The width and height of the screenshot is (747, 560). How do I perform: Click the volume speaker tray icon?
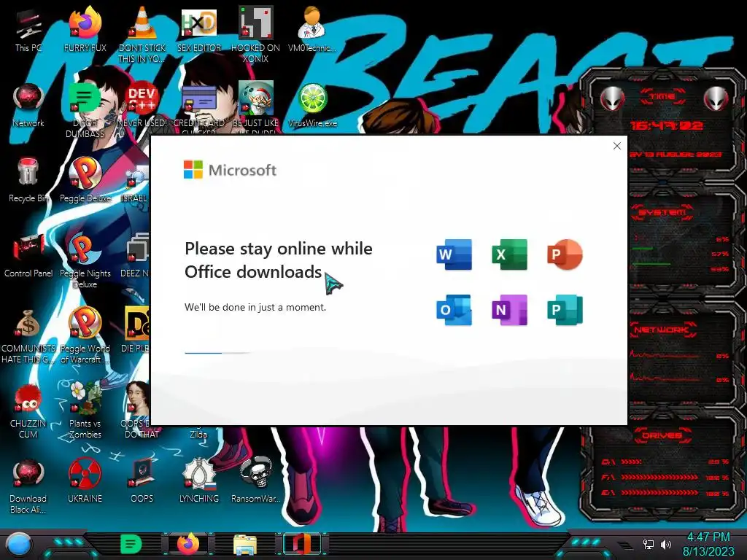tap(665, 544)
